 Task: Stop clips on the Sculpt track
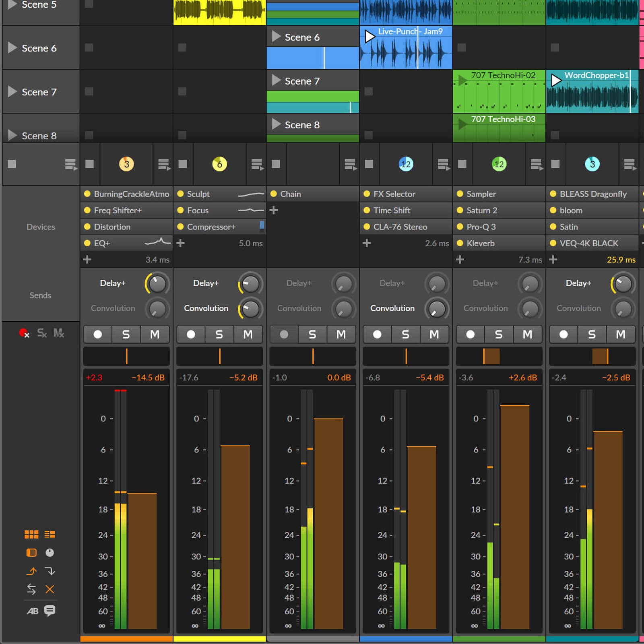coord(183,164)
